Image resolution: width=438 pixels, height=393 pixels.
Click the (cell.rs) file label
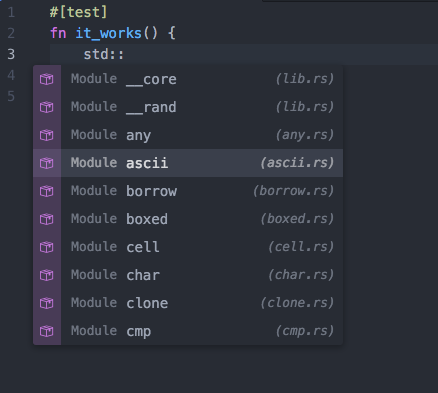(301, 247)
